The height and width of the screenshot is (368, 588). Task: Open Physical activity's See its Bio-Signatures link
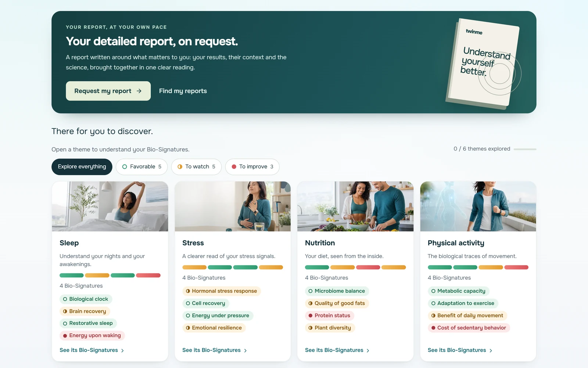(x=460, y=350)
